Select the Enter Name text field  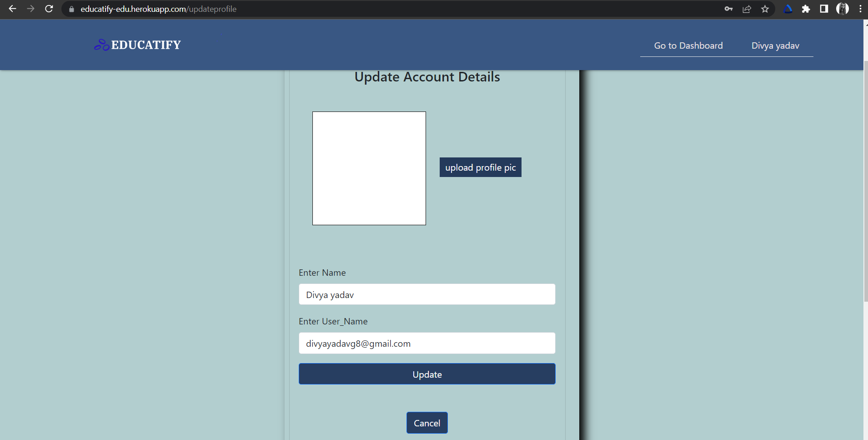[426, 294]
